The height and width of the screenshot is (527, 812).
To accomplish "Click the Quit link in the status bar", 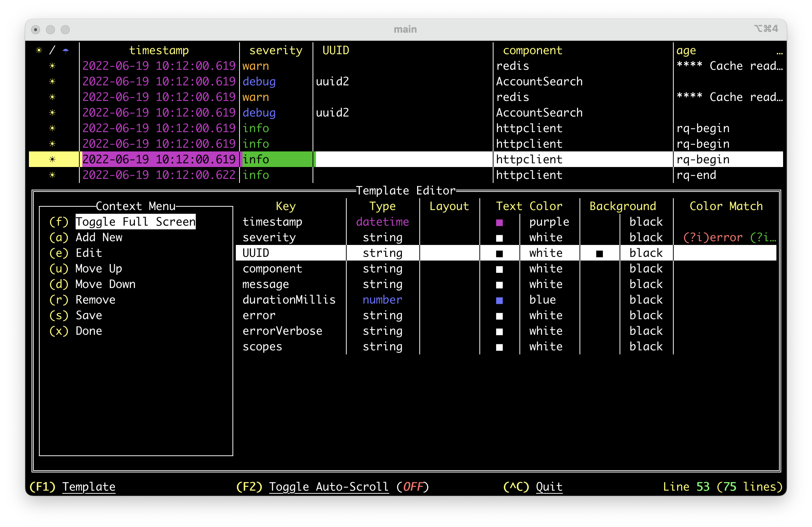I will point(549,487).
